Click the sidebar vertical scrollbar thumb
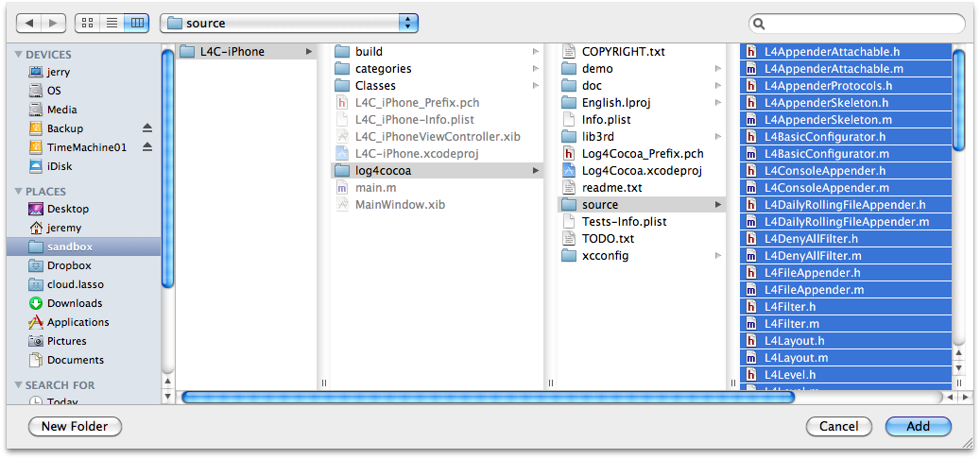This screenshot has height=459, width=980. (x=167, y=169)
